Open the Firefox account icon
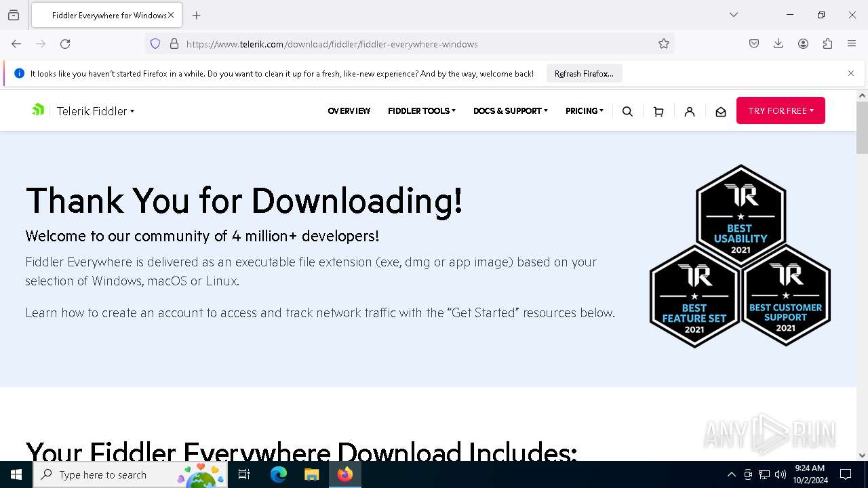The width and height of the screenshot is (868, 488). 803,44
